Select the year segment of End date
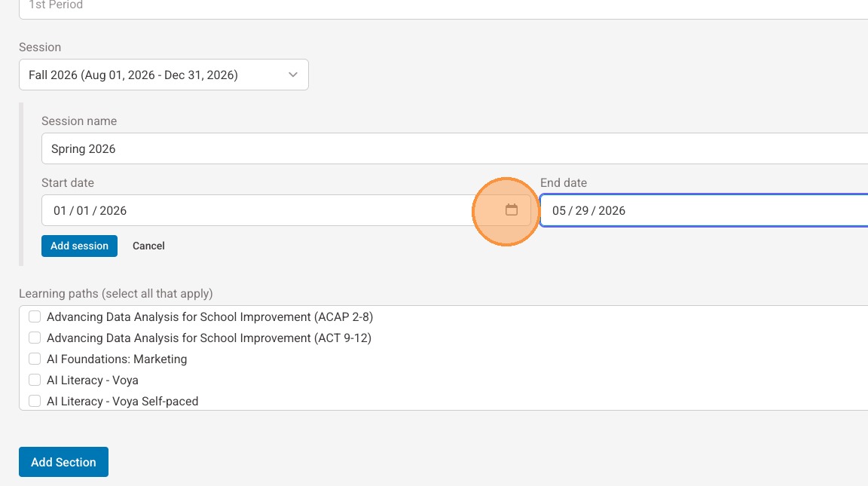 pos(612,210)
